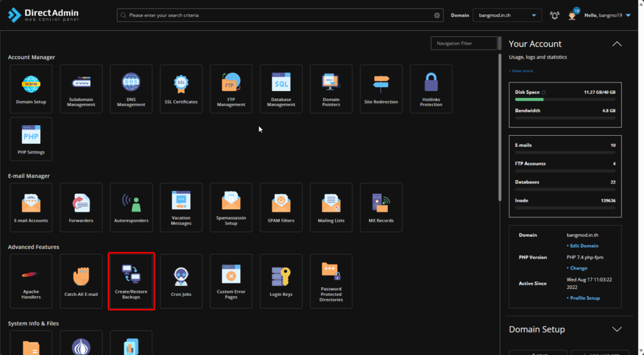This screenshot has width=644, height=355.
Task: Open the Domain dropdown showing bangmod.in.th
Action: click(507, 15)
